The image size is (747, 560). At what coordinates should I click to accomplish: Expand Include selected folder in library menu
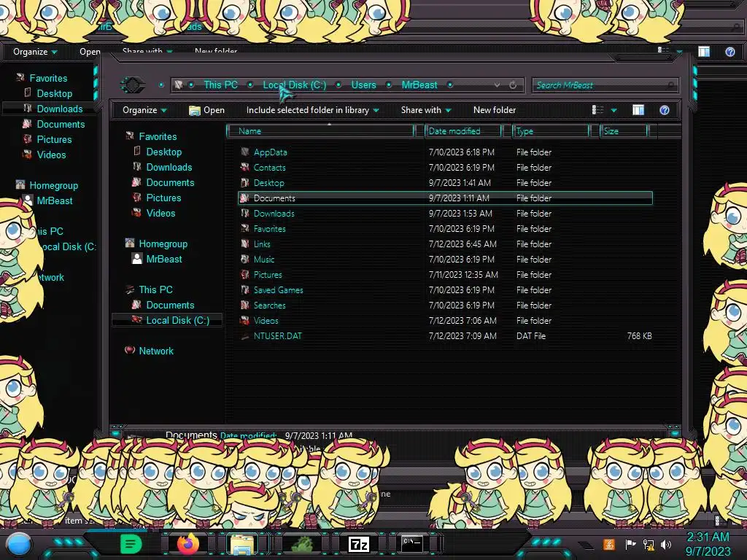point(312,110)
